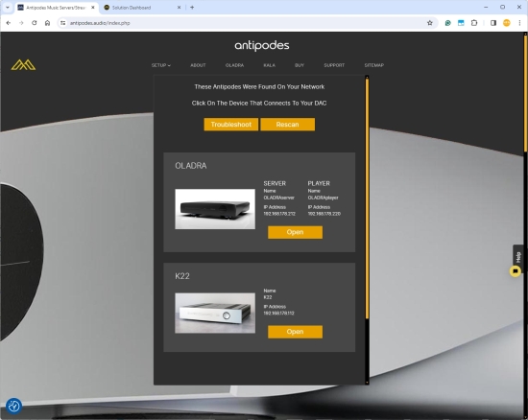The width and height of the screenshot is (528, 420).
Task: Open the browser home page icon
Action: (47, 23)
